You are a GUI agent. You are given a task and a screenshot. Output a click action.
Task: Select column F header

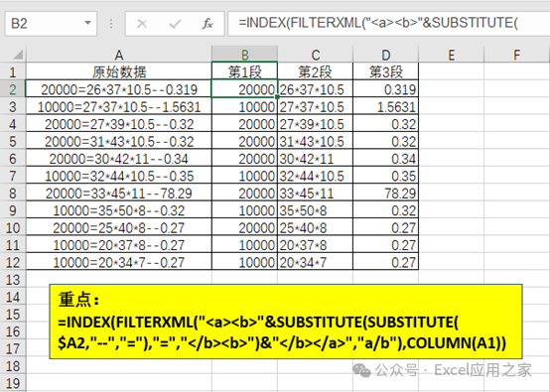(516, 55)
